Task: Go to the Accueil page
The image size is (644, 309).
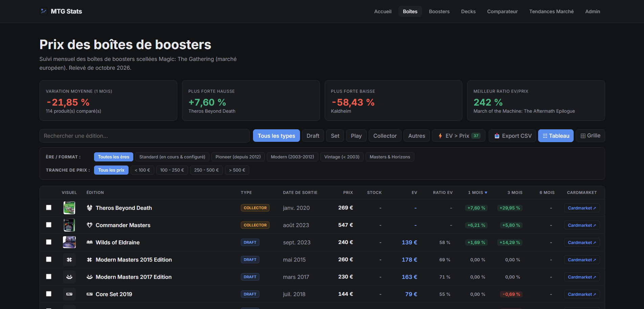Action: pyautogui.click(x=383, y=12)
